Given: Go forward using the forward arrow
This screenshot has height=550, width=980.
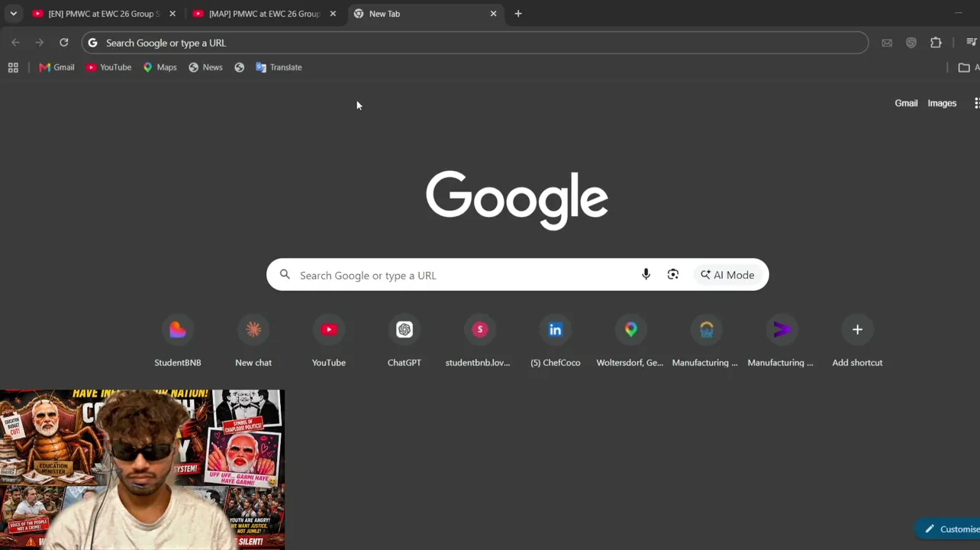Looking at the screenshot, I should [x=40, y=43].
